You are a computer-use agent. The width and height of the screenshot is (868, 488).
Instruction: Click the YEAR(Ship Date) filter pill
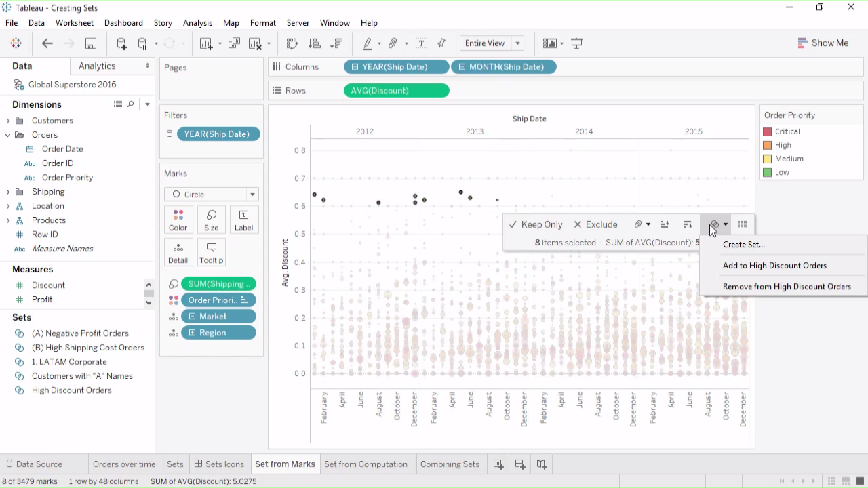217,134
